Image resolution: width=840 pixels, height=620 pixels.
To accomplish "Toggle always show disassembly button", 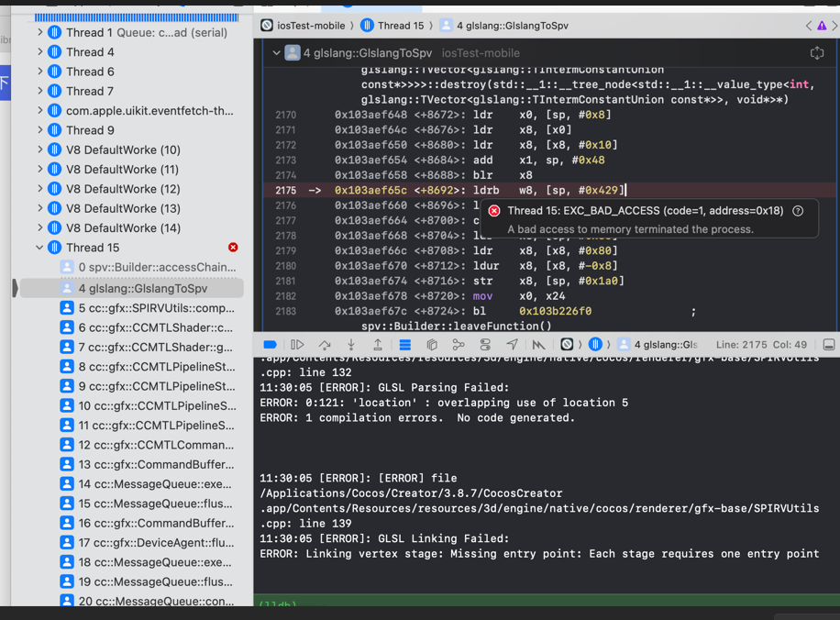I will coord(405,345).
